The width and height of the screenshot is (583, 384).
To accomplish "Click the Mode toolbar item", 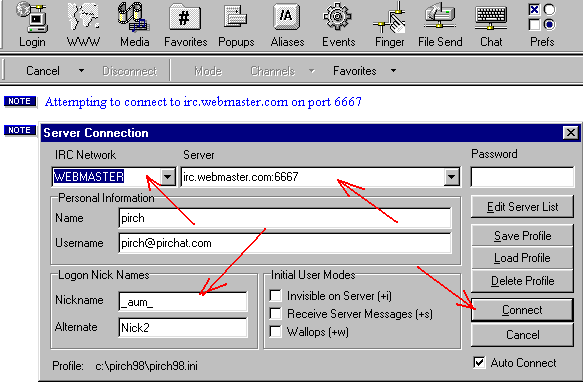I will point(208,71).
